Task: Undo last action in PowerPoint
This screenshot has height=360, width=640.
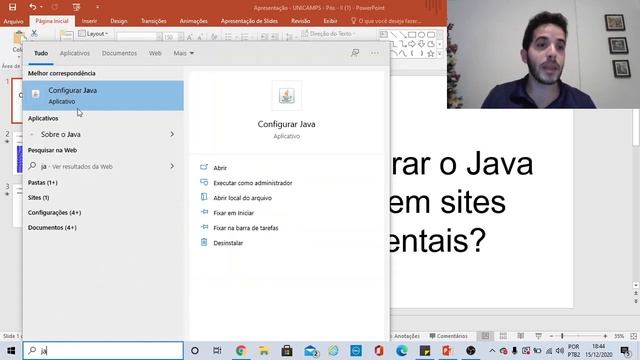Action: 32,7
